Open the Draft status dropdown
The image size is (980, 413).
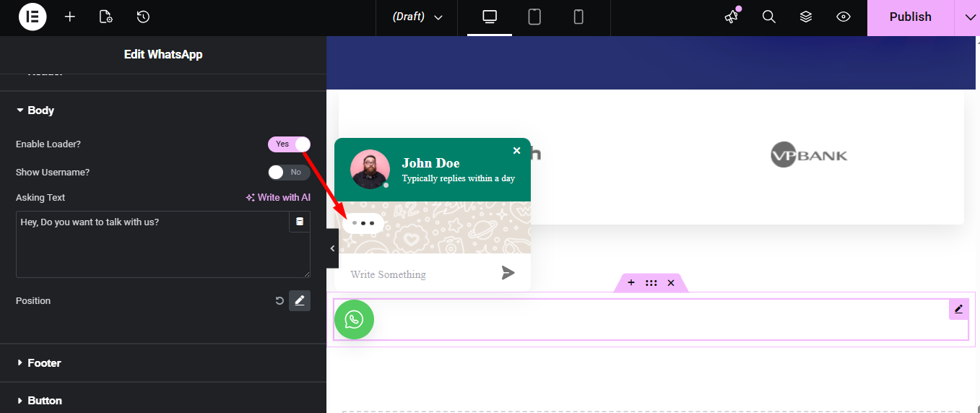(x=417, y=17)
